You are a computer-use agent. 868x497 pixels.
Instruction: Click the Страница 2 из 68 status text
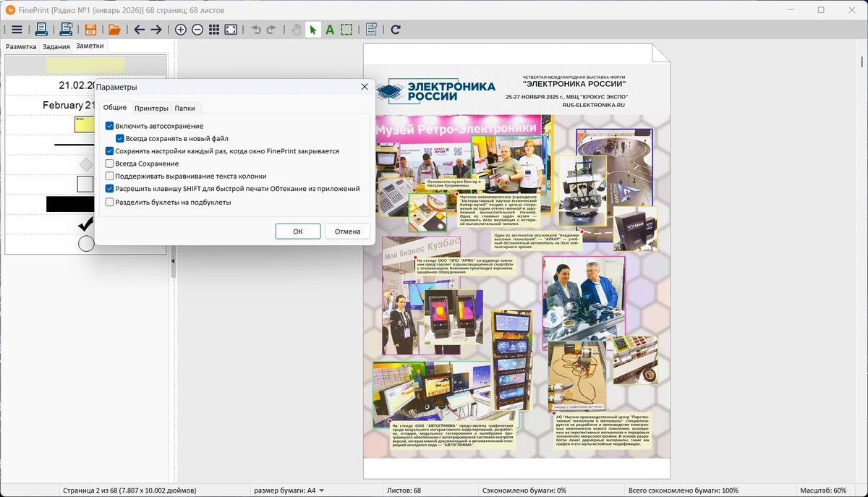(x=129, y=490)
